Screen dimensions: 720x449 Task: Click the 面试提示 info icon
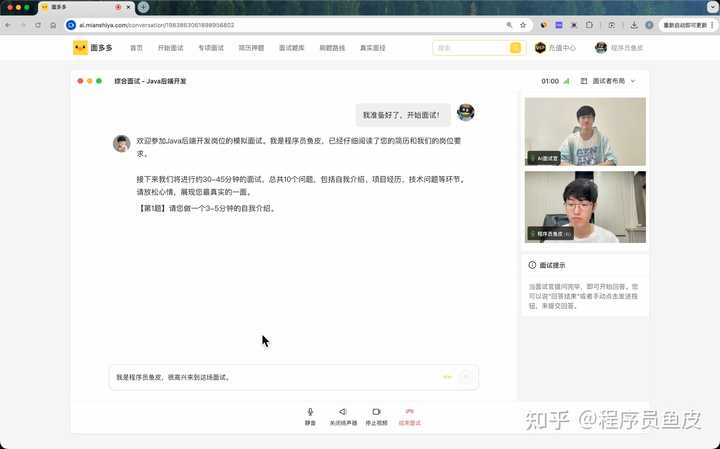click(532, 265)
